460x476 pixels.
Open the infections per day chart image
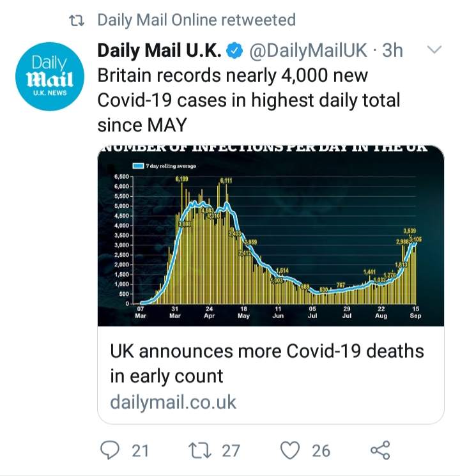tap(270, 236)
